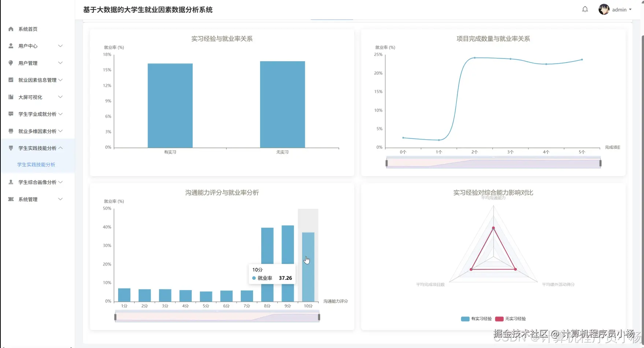Image resolution: width=644 pixels, height=348 pixels.
Task: Click the 平均课外活动得分 radar vertex point
Action: pos(515,269)
